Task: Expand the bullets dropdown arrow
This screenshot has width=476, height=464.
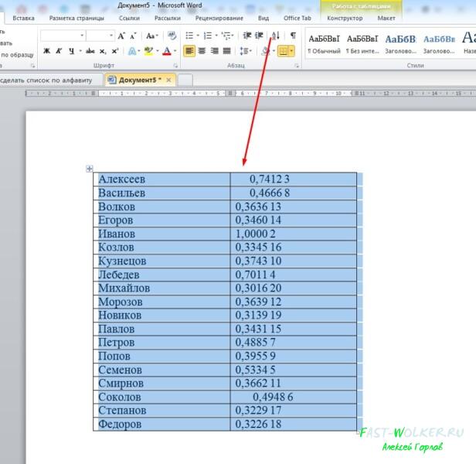Action: (x=198, y=36)
